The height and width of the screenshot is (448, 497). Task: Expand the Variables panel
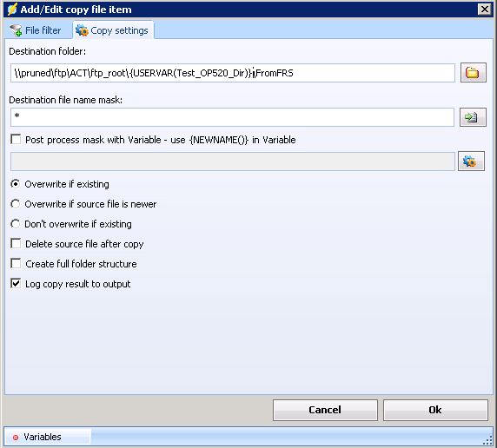tap(48, 438)
